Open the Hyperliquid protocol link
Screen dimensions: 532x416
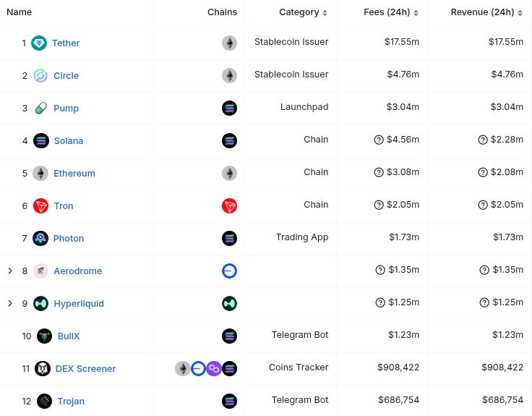click(x=79, y=304)
